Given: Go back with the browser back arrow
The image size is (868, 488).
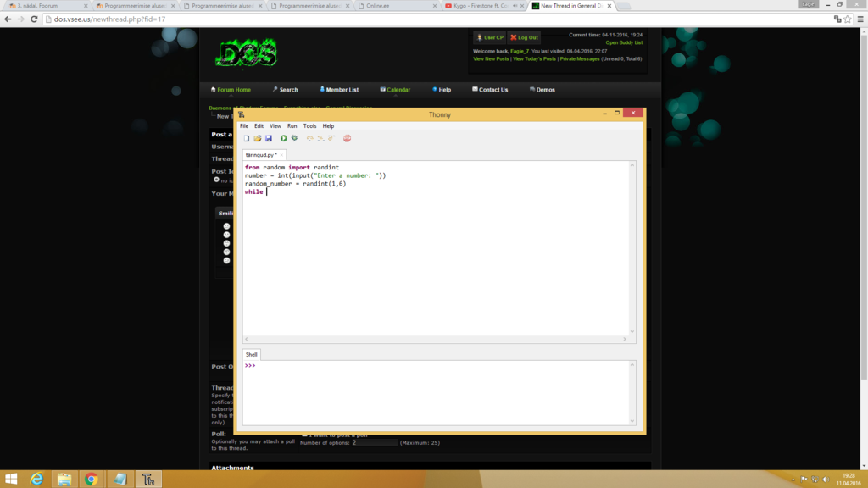Looking at the screenshot, I should 8,19.
